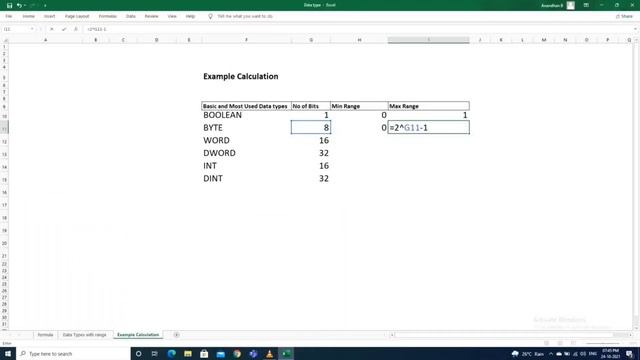Open the Formulas ribbon tab
Viewport: 640px width, 360px height.
pos(107,16)
